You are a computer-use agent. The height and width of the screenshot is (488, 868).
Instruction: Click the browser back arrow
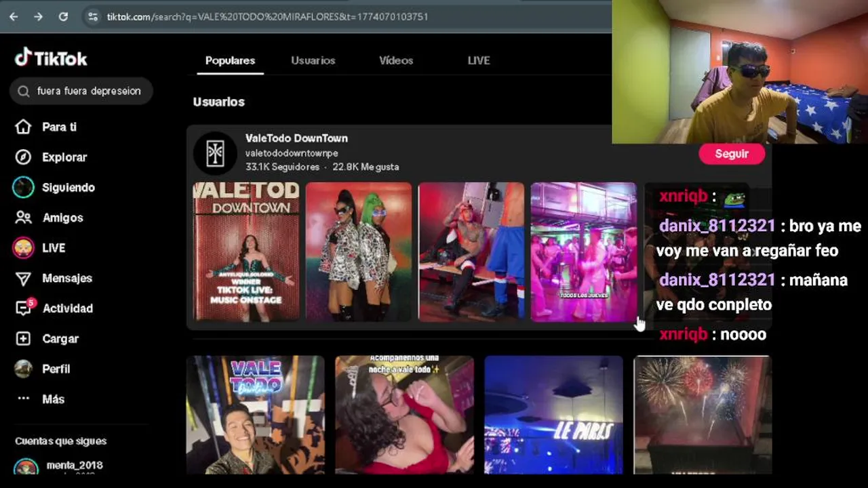pyautogui.click(x=14, y=16)
